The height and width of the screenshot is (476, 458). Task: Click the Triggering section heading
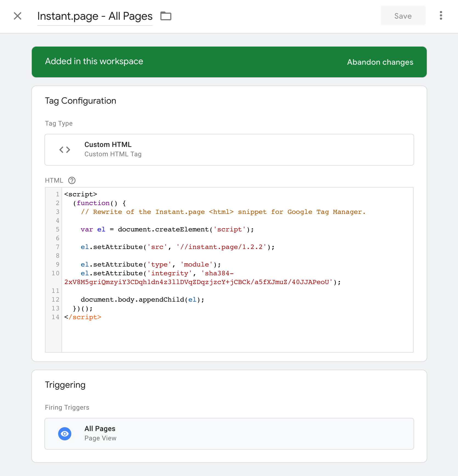coord(65,385)
